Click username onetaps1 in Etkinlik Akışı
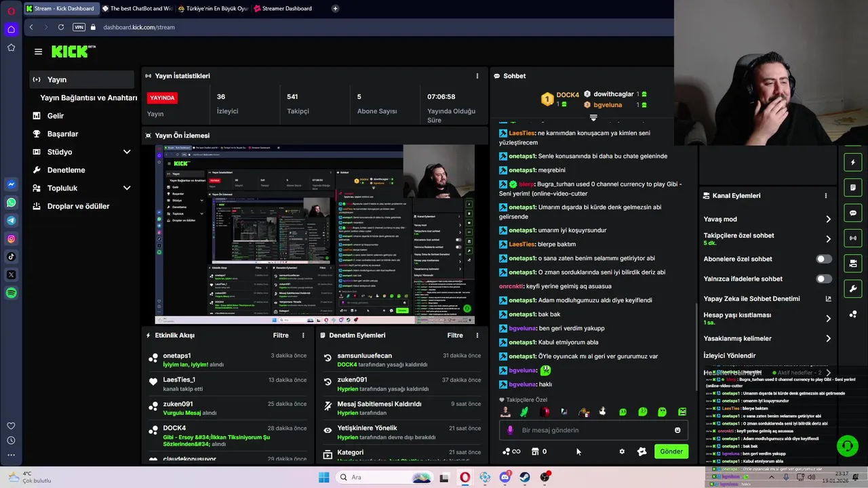Screen dimensions: 868x488 (177, 356)
